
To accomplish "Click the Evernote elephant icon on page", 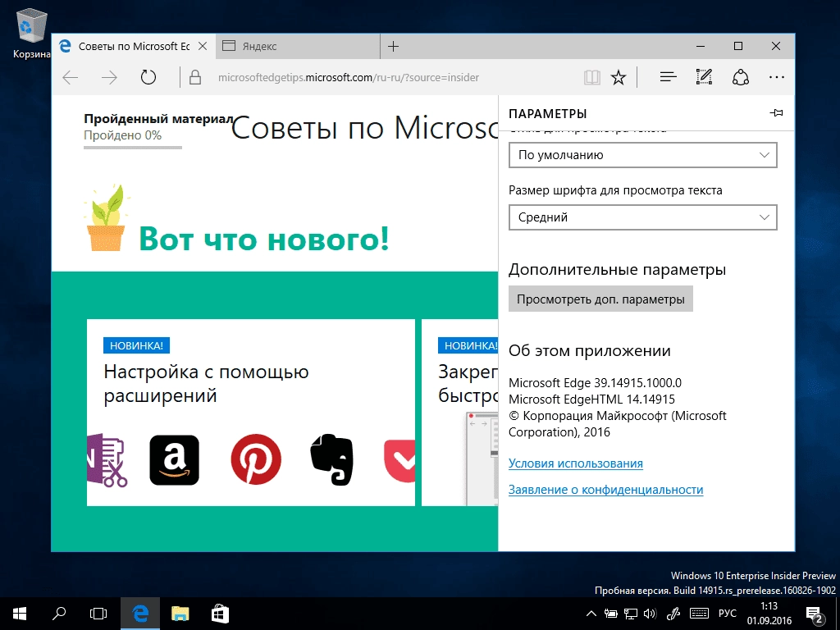I will (332, 459).
